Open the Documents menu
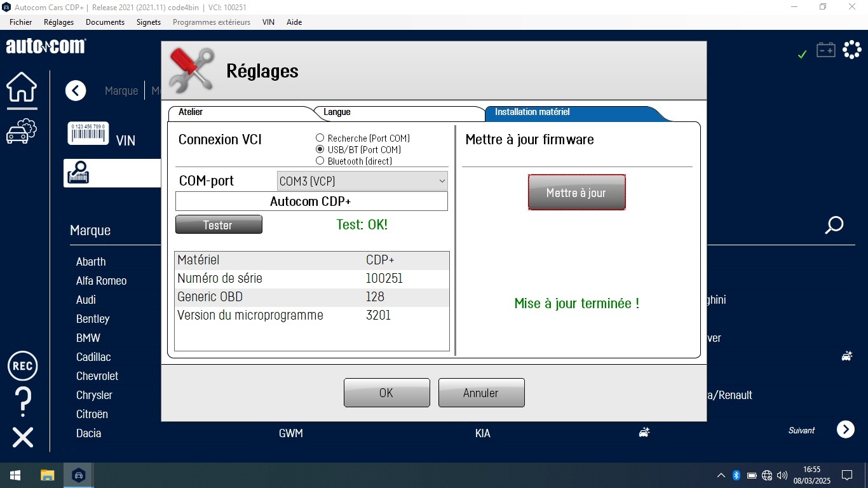The image size is (868, 488). (x=105, y=22)
